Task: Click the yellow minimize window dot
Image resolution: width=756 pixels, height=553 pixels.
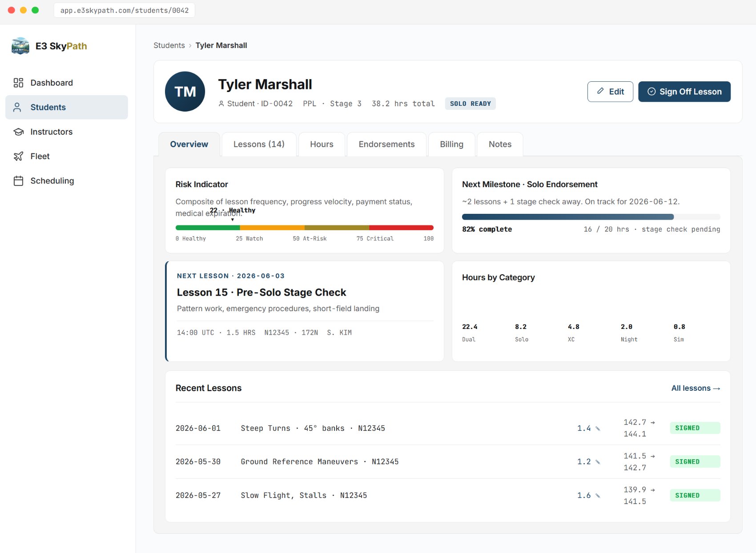Action: pyautogui.click(x=24, y=10)
